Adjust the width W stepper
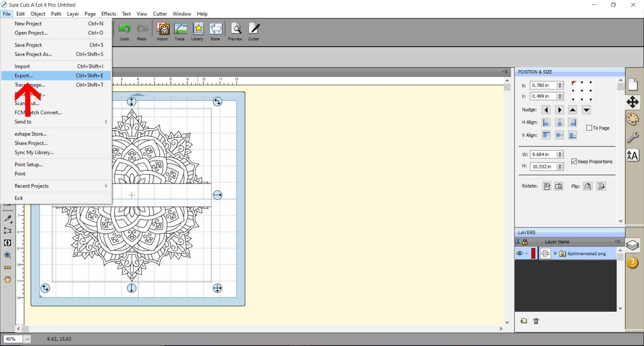Screen dimensions: 644x346 tap(560, 155)
